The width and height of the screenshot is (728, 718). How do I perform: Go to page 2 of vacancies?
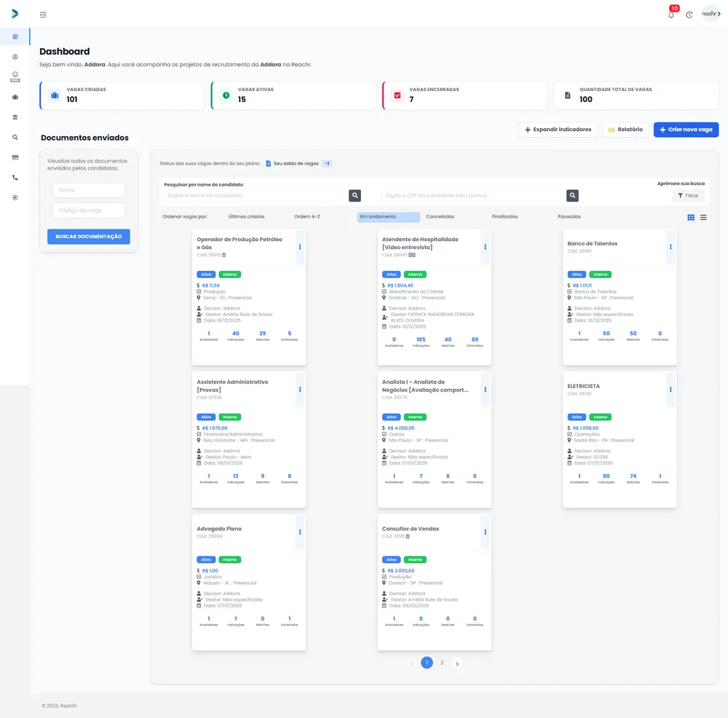coord(442,663)
